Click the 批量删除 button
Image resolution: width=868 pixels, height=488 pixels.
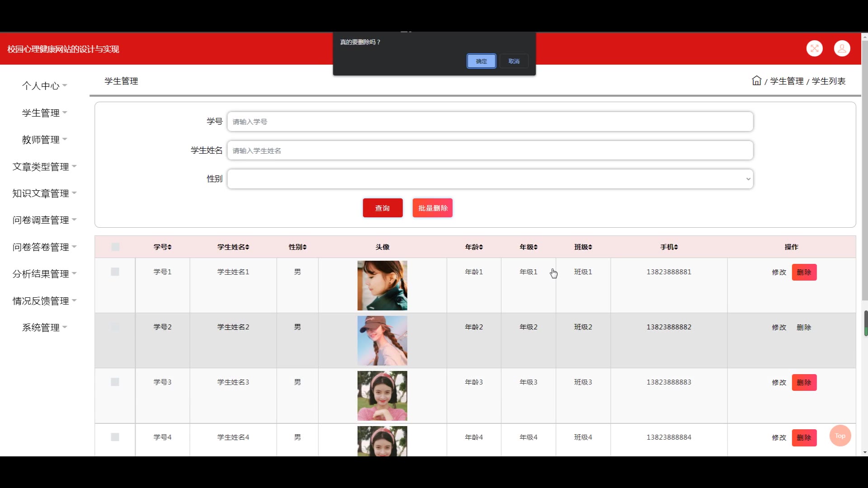tap(432, 208)
